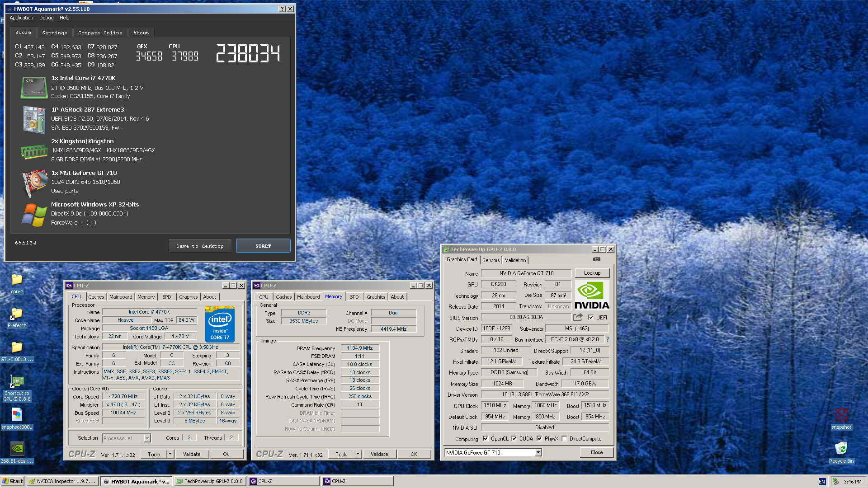868x488 pixels.
Task: Open the Prefetch folder icon
Action: point(17,318)
